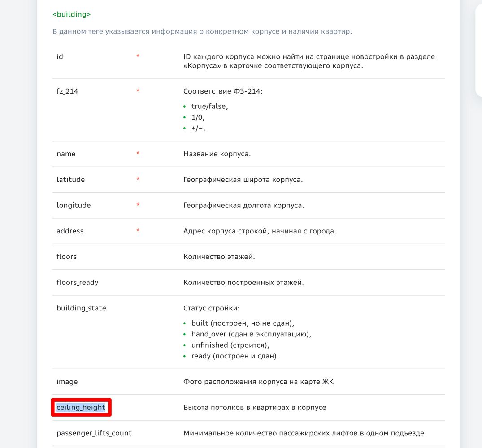Click the 'Название корпуса.' description
482x448 pixels.
[217, 154]
